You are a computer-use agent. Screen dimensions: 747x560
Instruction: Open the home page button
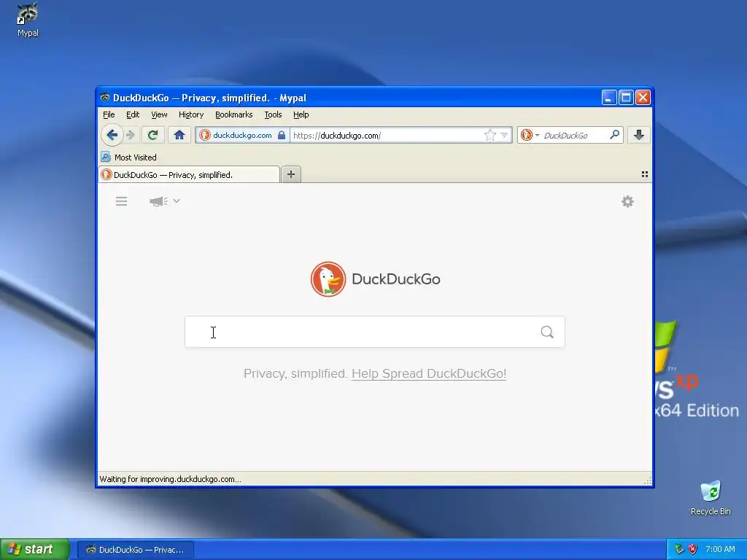pos(179,135)
